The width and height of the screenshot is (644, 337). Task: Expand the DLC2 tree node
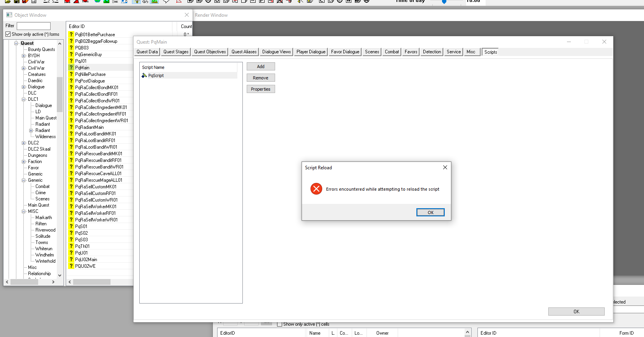click(x=24, y=143)
